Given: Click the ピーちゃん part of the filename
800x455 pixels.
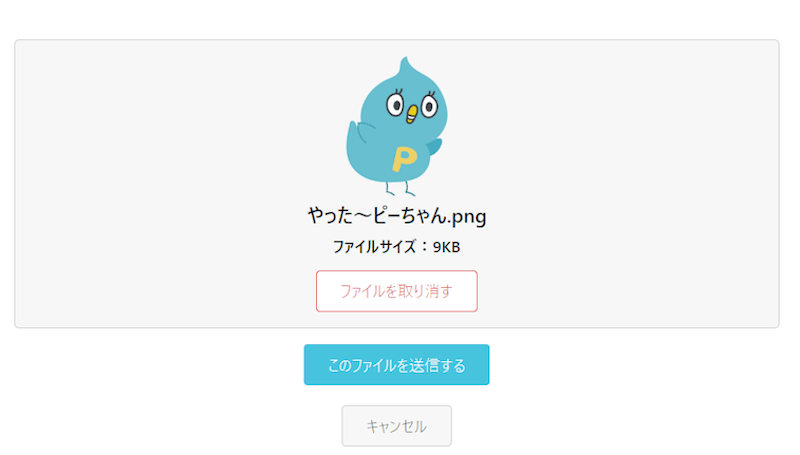Looking at the screenshot, I should [x=410, y=216].
